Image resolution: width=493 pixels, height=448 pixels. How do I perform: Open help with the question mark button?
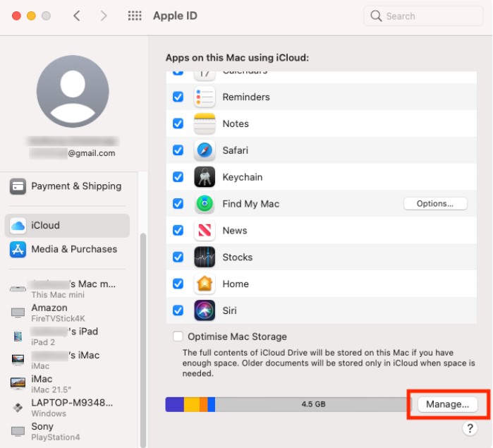[470, 428]
